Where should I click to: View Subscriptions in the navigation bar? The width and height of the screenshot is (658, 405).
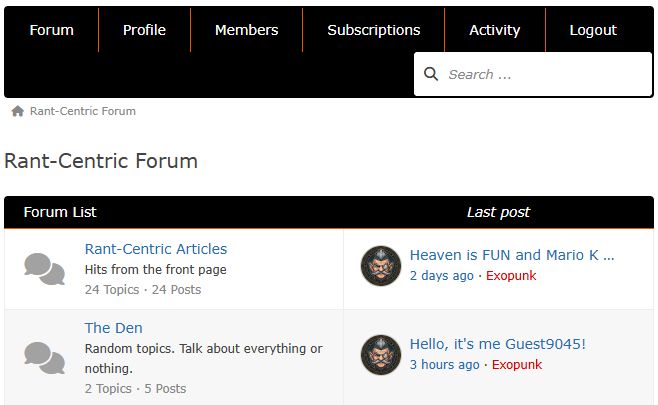373,30
